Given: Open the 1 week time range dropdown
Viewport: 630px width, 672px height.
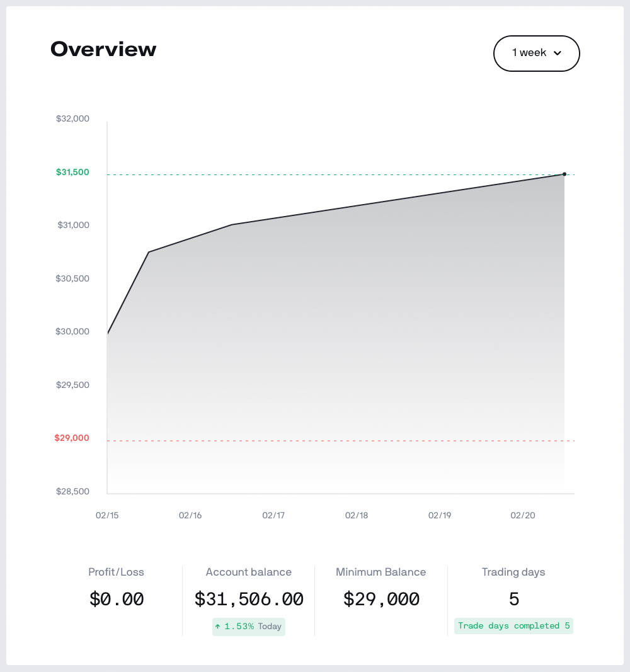Looking at the screenshot, I should (535, 54).
